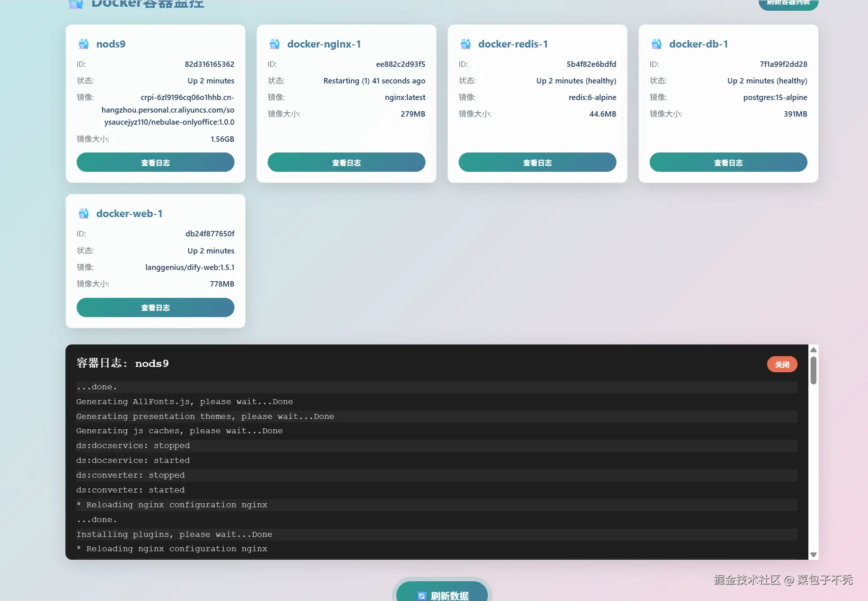Click the whale icon on docker-web-1 card
Screen dimensions: 868x601
(83, 213)
